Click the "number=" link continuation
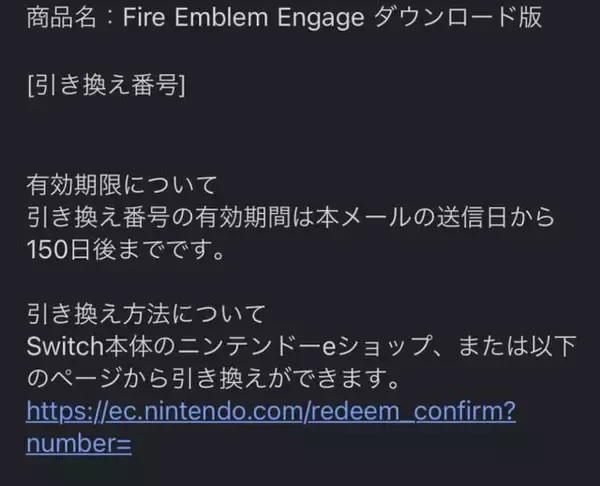This screenshot has height=486, width=600. [x=79, y=443]
